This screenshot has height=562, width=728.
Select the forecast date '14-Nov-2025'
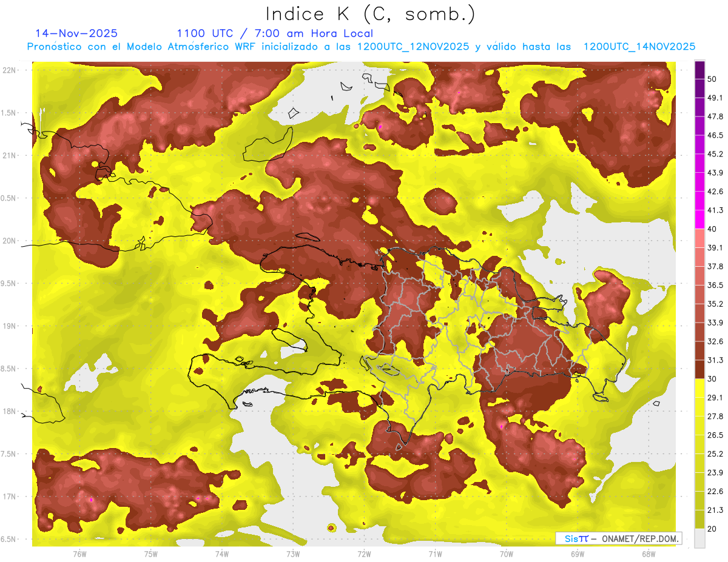point(76,33)
